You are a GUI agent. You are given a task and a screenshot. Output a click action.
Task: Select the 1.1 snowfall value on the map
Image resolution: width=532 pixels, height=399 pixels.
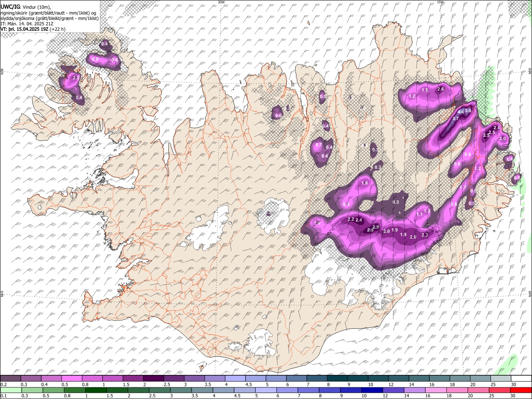click(419, 214)
